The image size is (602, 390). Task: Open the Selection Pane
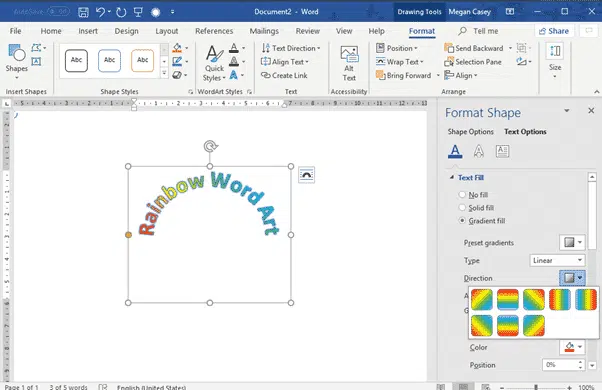[473, 62]
